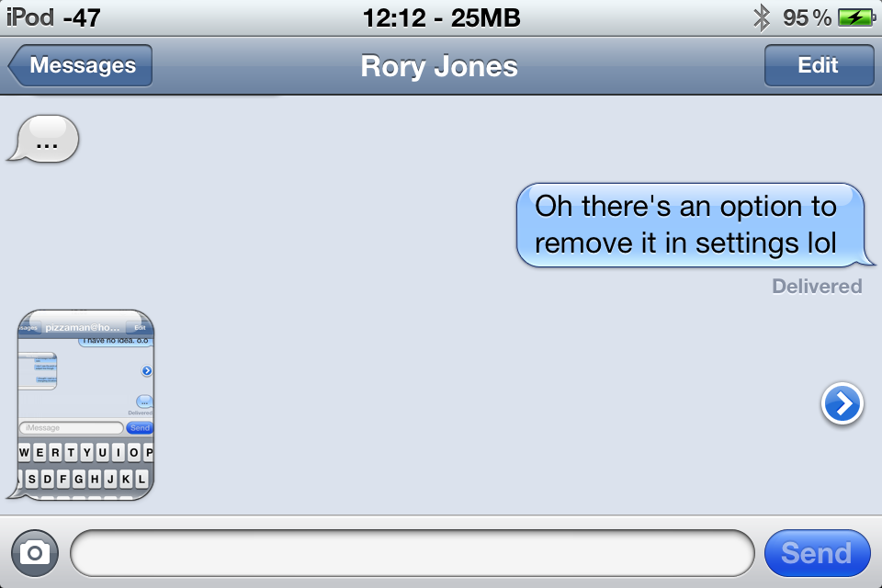Tap the Delivered status label
This screenshot has width=882, height=588.
[x=817, y=287]
